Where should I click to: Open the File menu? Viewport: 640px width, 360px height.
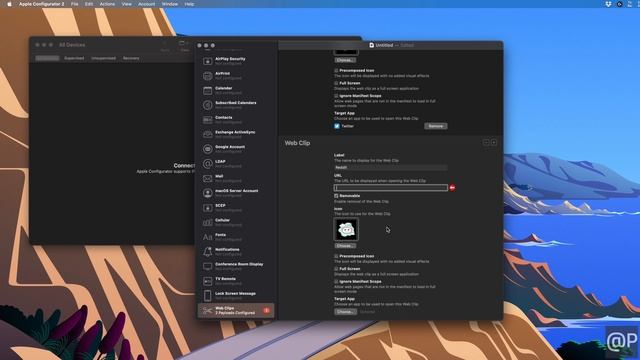[74, 4]
